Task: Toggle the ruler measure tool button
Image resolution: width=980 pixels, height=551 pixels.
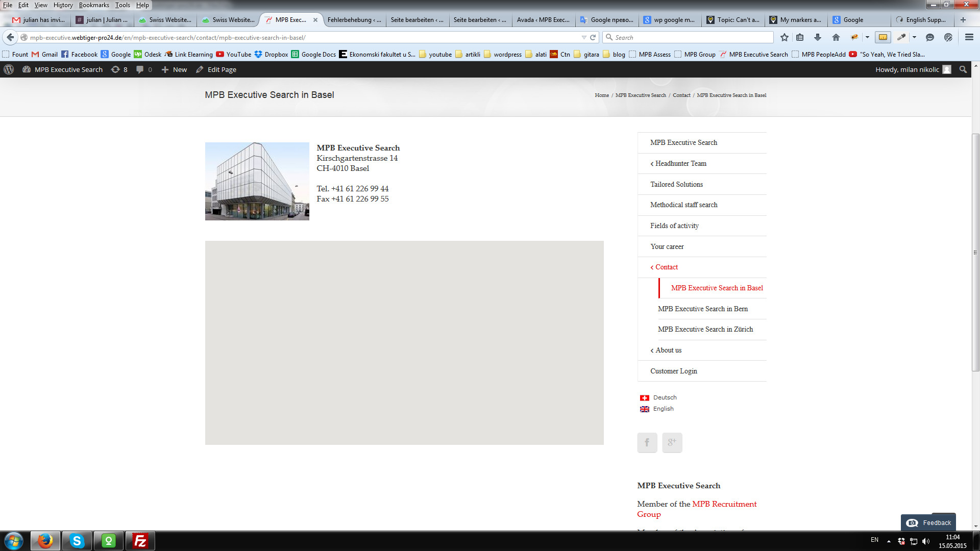Action: (883, 37)
